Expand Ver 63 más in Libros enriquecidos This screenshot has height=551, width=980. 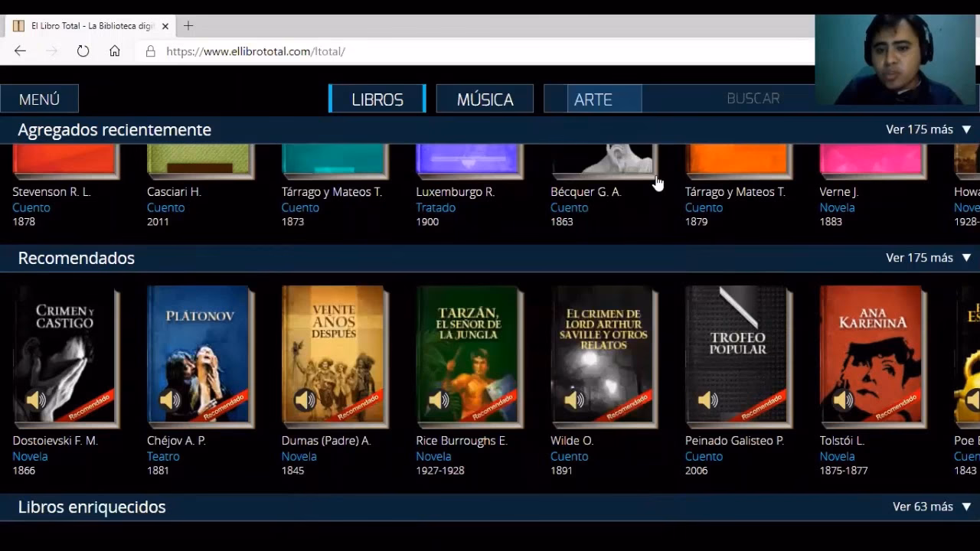(931, 507)
